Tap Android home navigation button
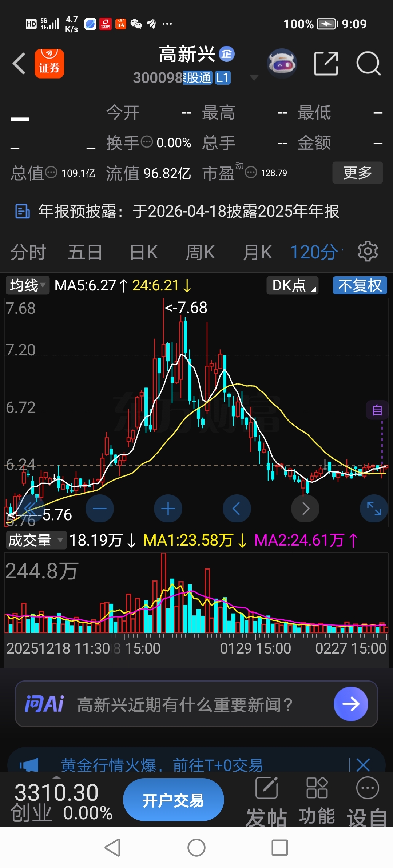Viewport: 393px width, 868px height. point(196,848)
